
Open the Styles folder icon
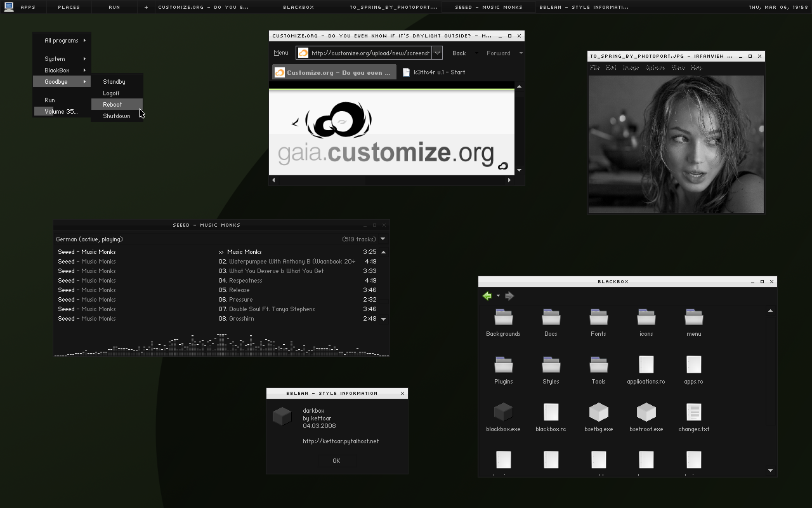click(551, 364)
